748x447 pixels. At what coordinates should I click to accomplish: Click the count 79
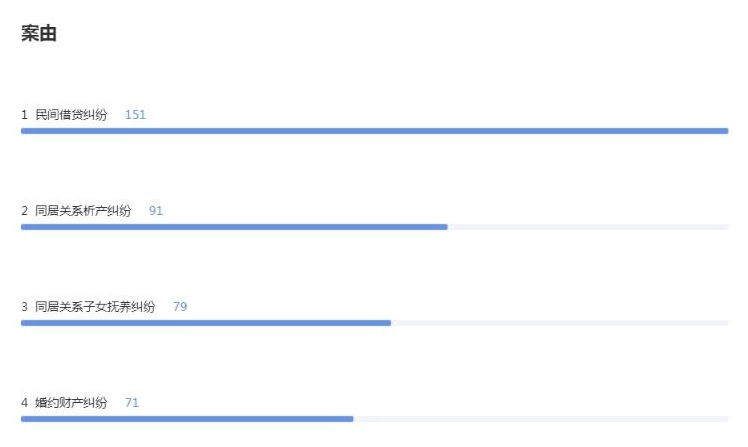tap(180, 306)
